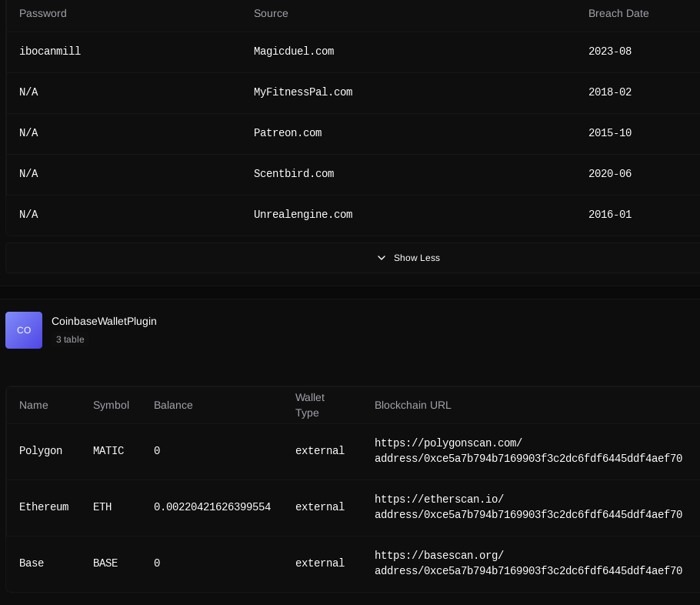
Task: Click the Wallet Type column header
Action: [x=310, y=406]
